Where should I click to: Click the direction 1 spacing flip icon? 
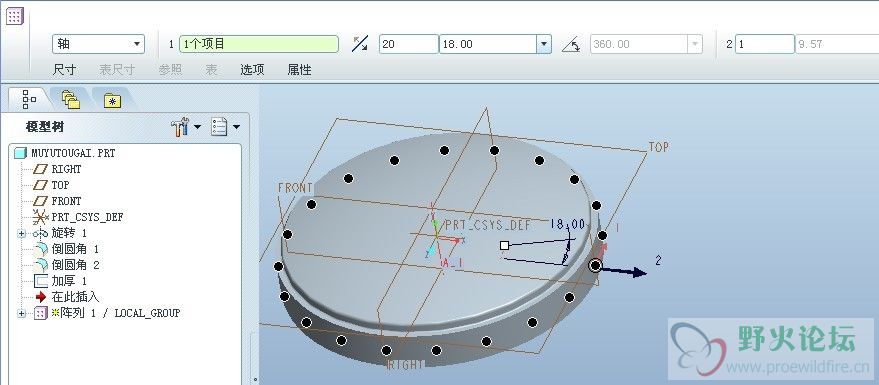click(360, 44)
